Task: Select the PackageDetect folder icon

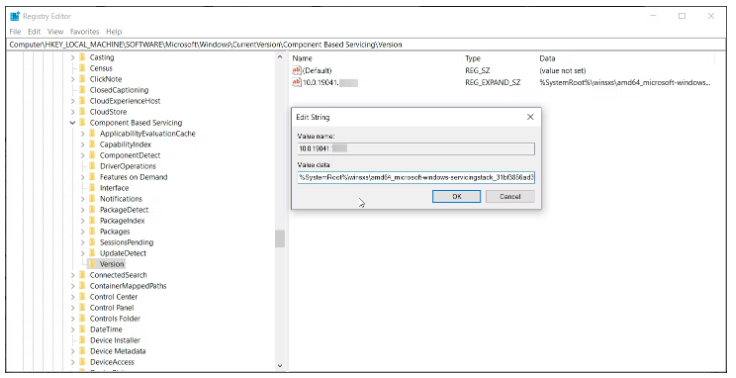Action: tap(92, 209)
